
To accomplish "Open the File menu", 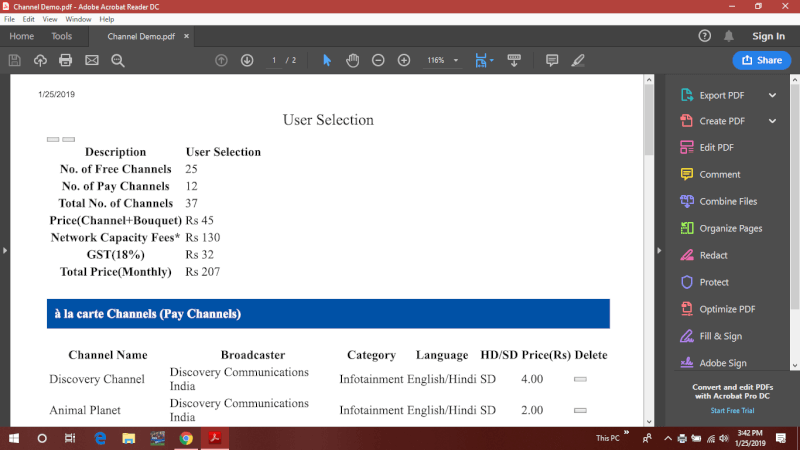I will pos(9,19).
